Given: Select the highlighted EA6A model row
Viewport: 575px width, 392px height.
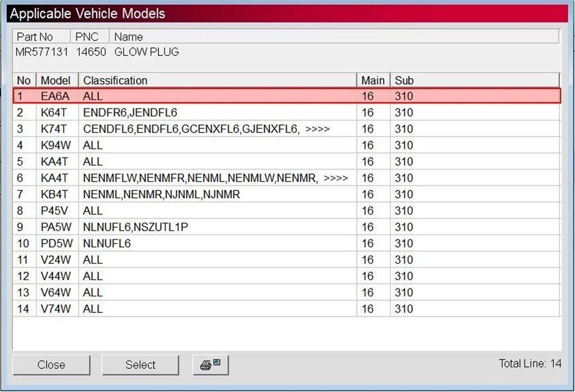Looking at the screenshot, I should pyautogui.click(x=55, y=96).
